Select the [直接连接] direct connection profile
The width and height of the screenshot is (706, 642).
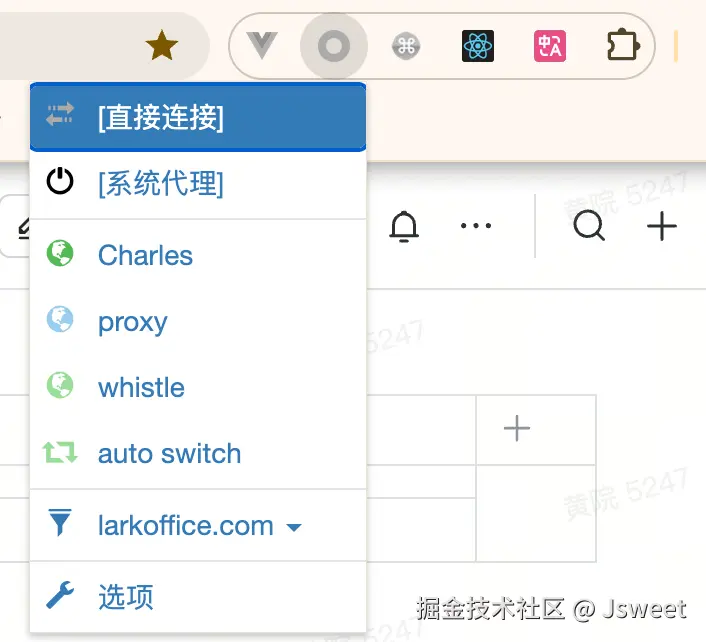pos(198,117)
